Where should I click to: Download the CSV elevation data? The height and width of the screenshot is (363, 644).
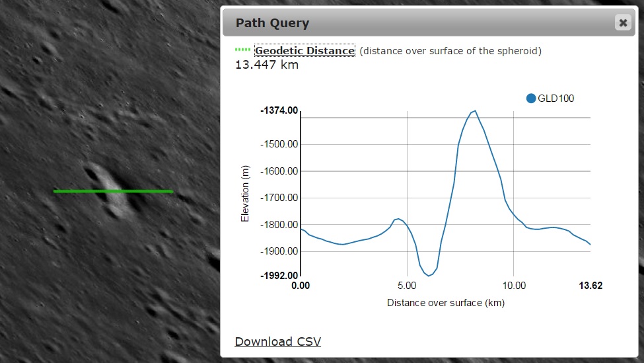point(277,341)
